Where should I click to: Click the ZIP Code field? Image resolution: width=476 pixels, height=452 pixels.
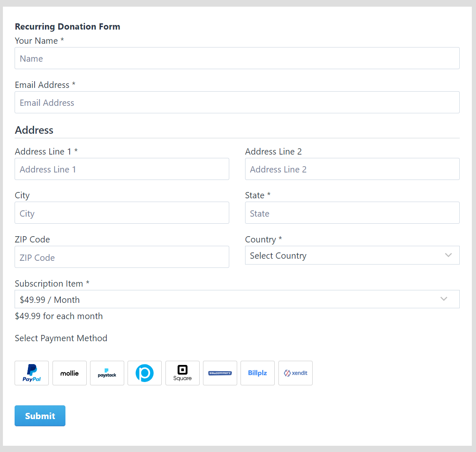122,257
